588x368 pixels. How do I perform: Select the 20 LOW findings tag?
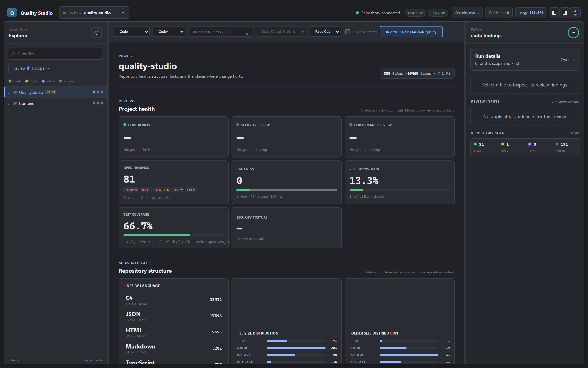[x=178, y=190]
